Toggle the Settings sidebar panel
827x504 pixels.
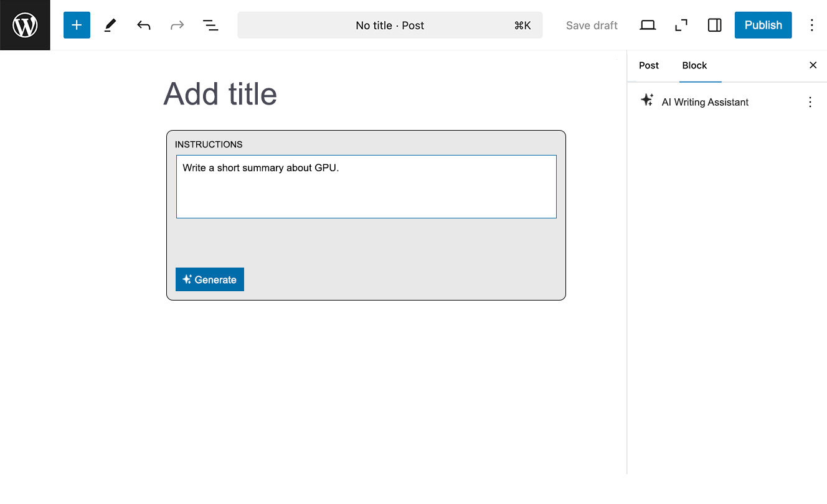(714, 25)
